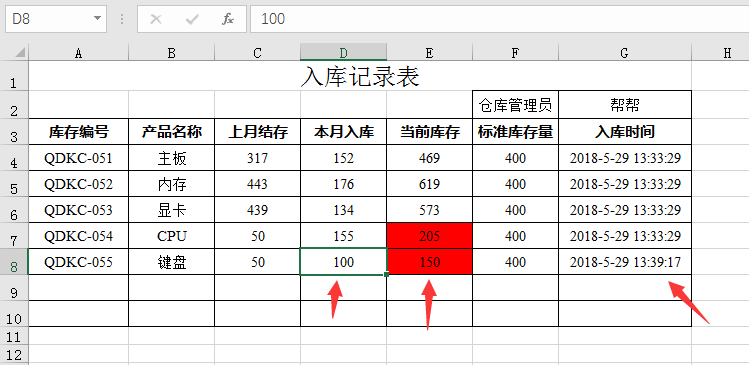Click the 产品名称 header cell

[x=171, y=132]
